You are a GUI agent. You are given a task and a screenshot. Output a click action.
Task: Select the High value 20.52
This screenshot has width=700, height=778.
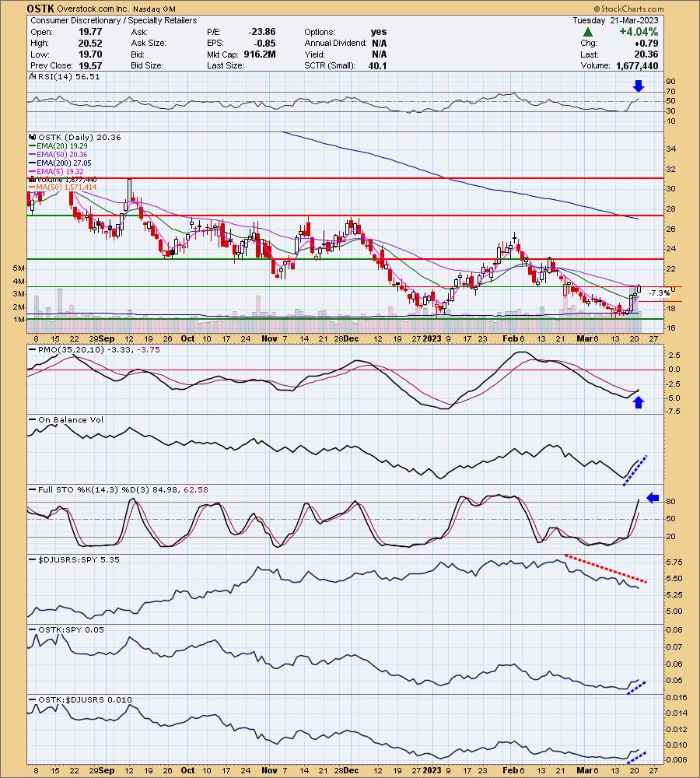click(90, 43)
